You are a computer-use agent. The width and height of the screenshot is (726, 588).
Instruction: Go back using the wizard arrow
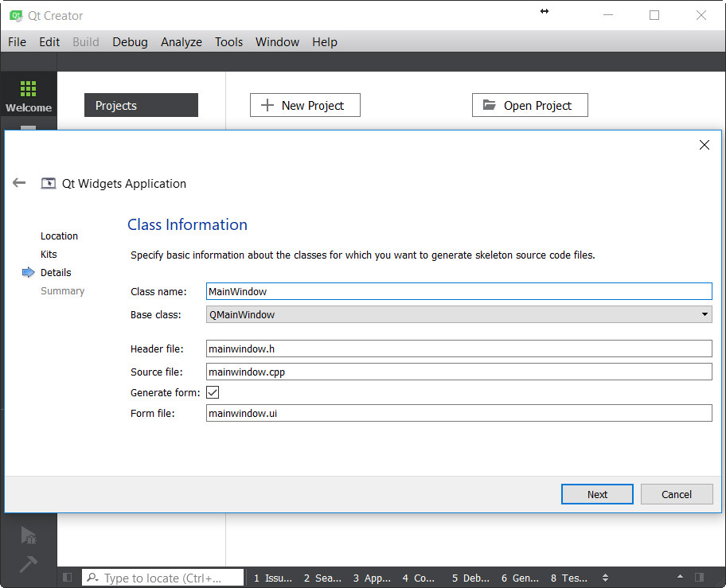[19, 183]
